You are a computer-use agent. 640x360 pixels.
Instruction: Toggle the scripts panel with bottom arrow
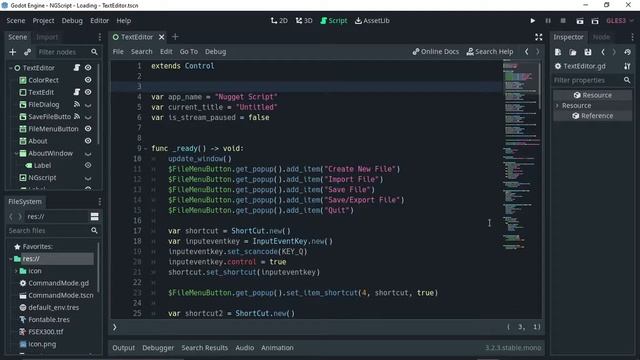tap(115, 327)
